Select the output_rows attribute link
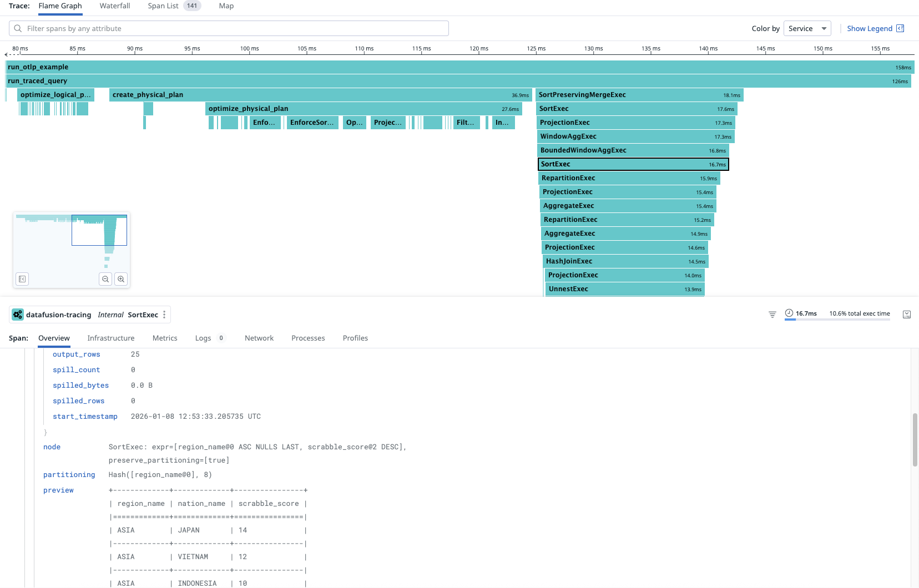This screenshot has height=588, width=919. coord(77,354)
